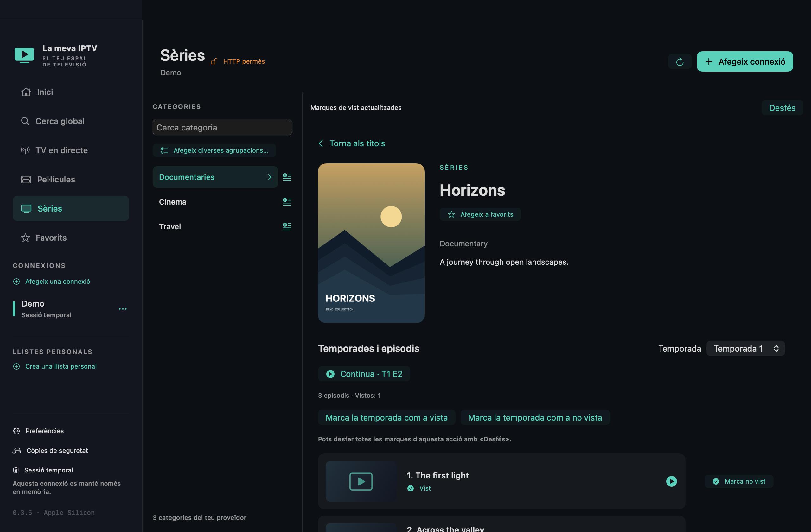Toggle Afegeix a favorits for Horizons
Screen dimensions: 811x532
[x=480, y=214]
